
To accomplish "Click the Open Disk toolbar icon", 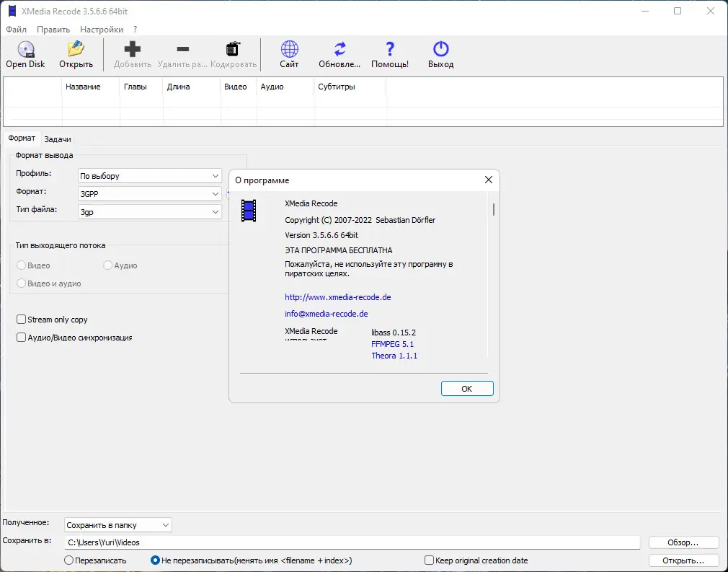I will [25, 50].
